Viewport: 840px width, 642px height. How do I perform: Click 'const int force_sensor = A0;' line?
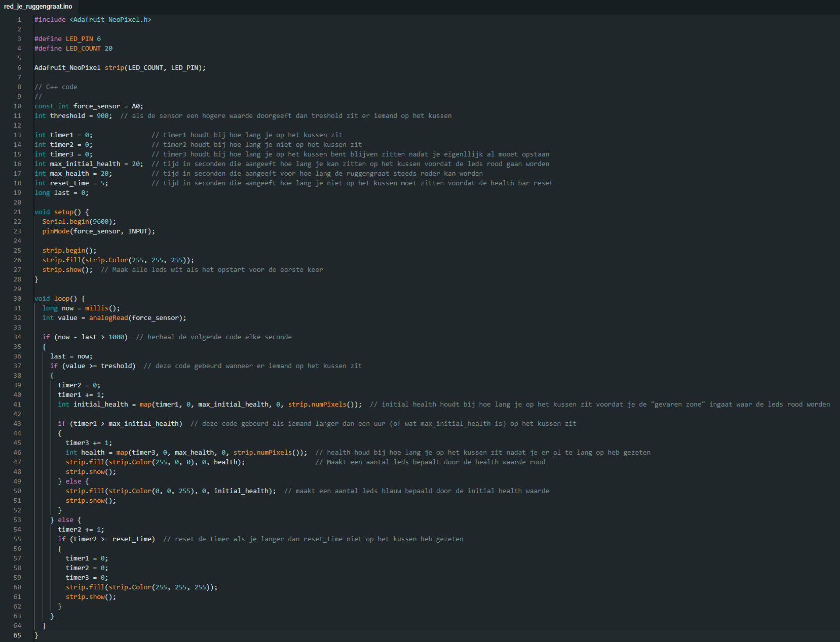click(89, 106)
